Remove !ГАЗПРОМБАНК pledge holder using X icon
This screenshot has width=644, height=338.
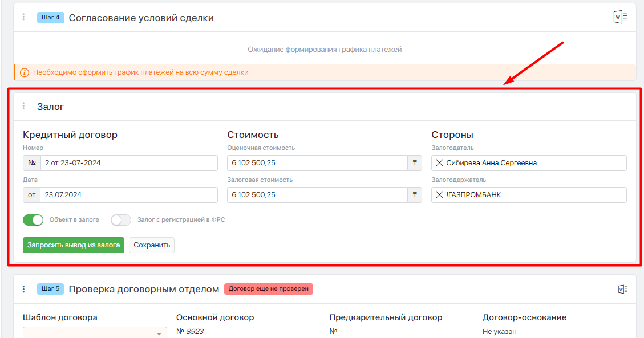[x=439, y=195]
